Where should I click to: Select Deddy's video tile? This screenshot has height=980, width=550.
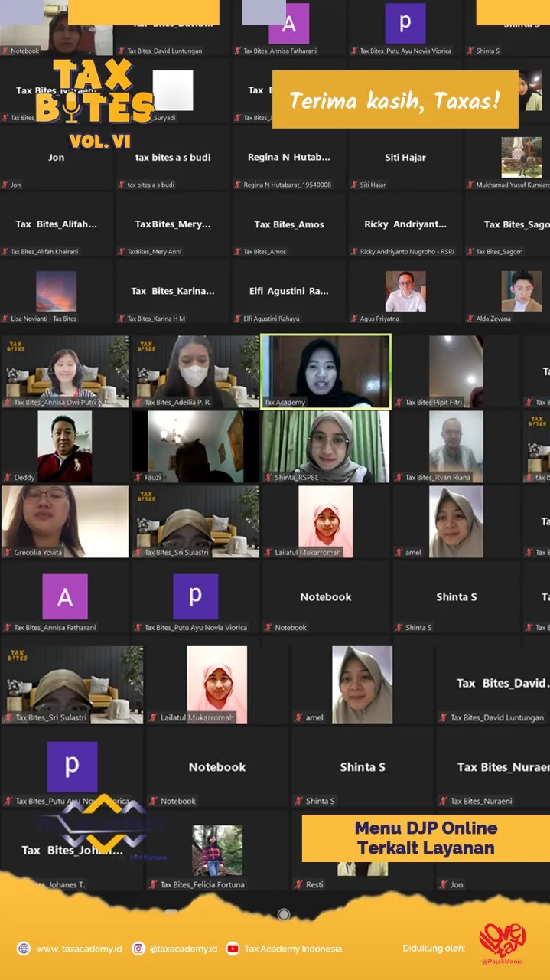(x=65, y=446)
